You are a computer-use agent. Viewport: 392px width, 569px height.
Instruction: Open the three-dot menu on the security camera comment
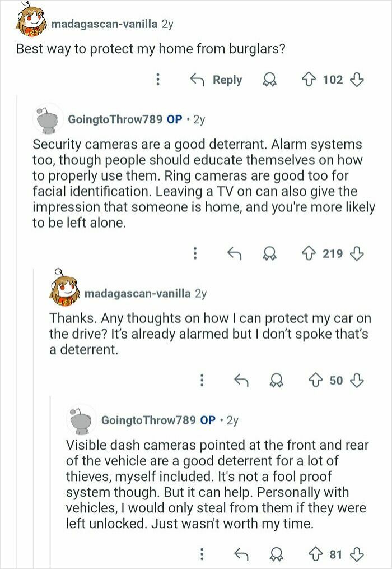195,253
